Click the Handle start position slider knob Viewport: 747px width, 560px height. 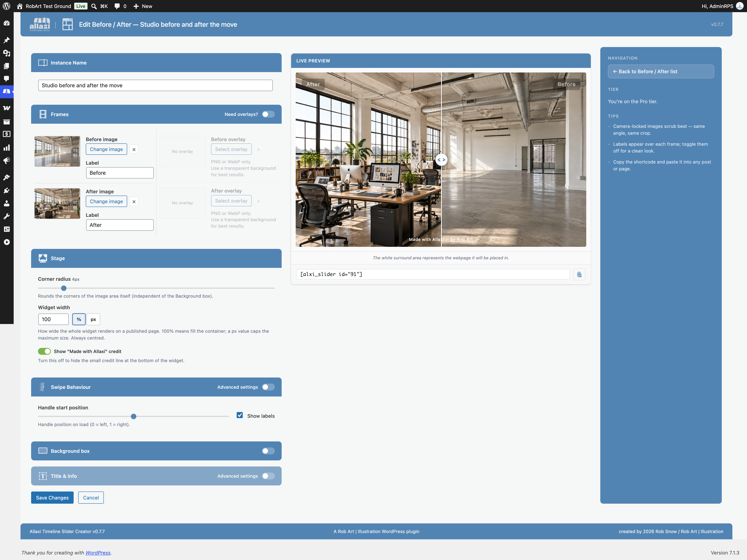click(133, 416)
